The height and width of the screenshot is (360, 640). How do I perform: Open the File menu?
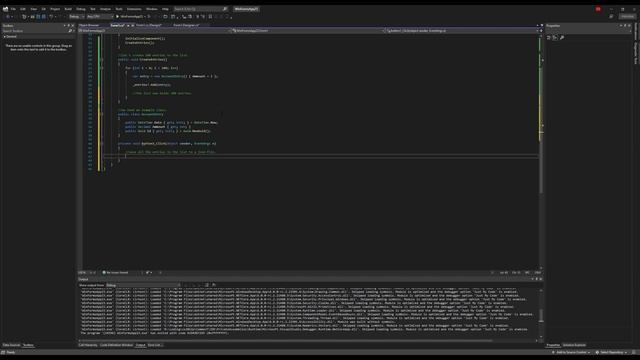click(13, 9)
